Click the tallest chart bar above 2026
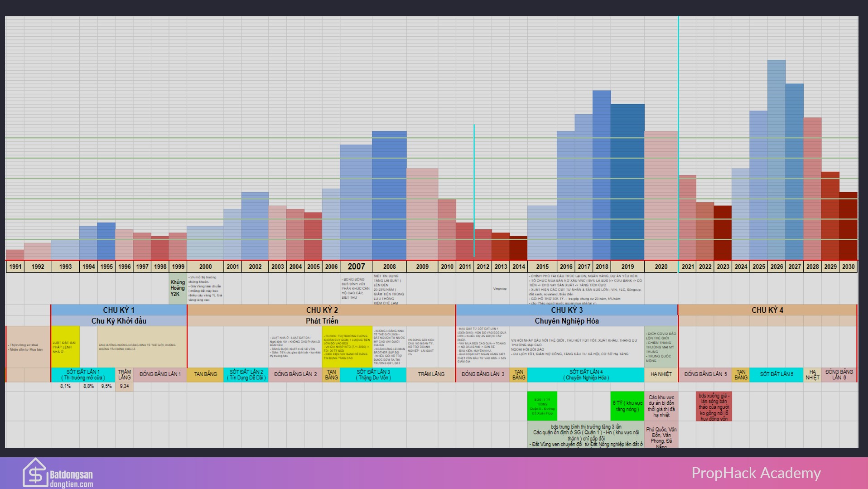 click(776, 160)
